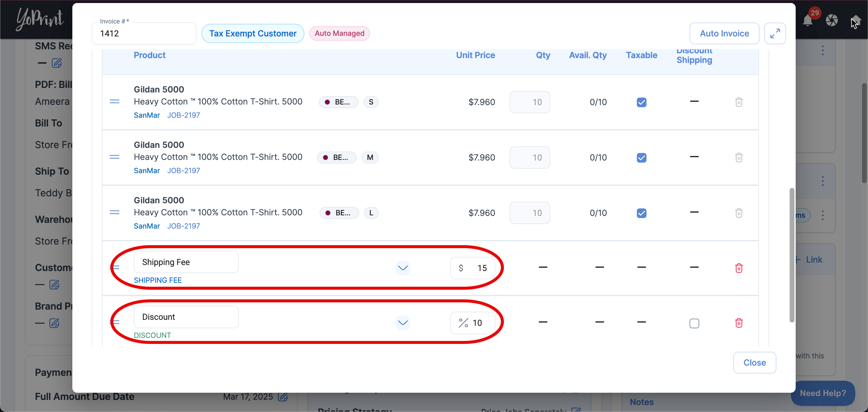Click the Discount name field
This screenshot has height=412, width=868.
pyautogui.click(x=186, y=317)
